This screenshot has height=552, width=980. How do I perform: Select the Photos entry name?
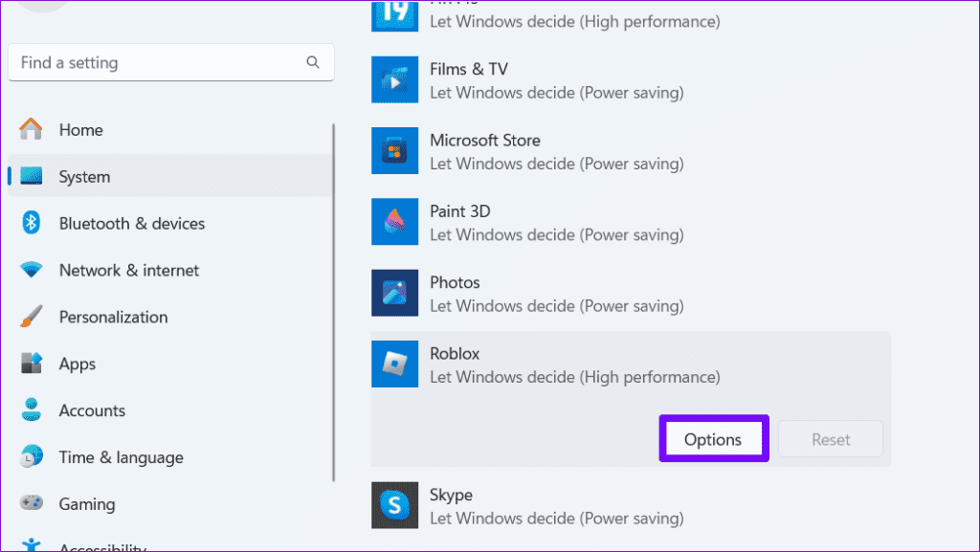pyautogui.click(x=455, y=282)
